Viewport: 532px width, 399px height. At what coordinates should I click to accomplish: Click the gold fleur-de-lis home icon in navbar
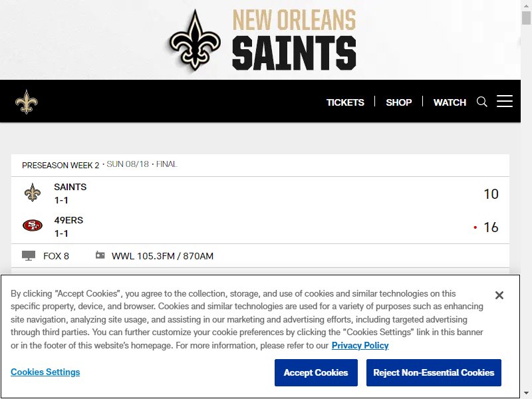[x=27, y=102]
